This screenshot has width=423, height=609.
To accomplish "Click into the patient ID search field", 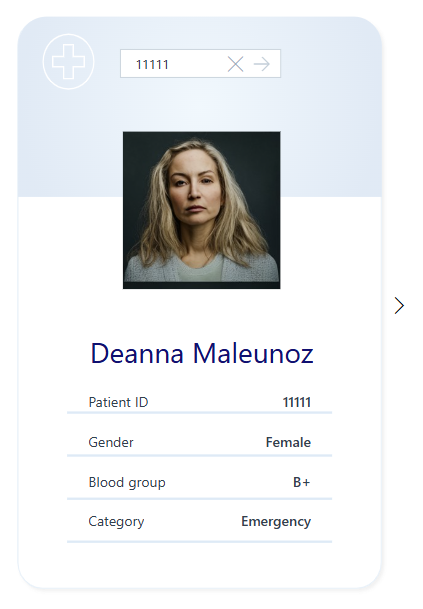I will pos(200,64).
